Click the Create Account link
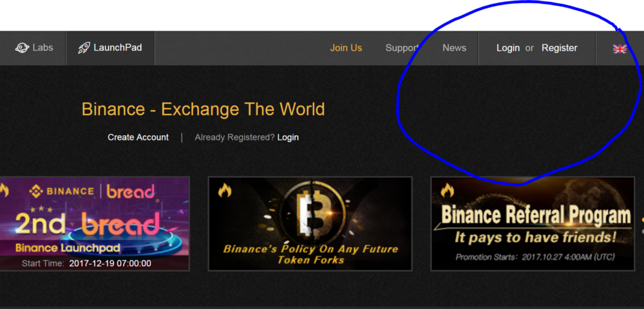The image size is (644, 309). [x=138, y=138]
